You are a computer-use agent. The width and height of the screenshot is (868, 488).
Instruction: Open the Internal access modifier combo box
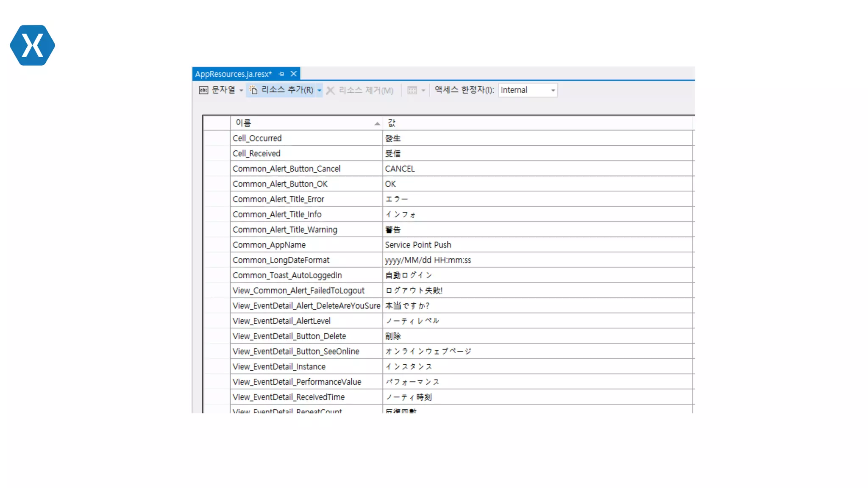[x=528, y=90]
